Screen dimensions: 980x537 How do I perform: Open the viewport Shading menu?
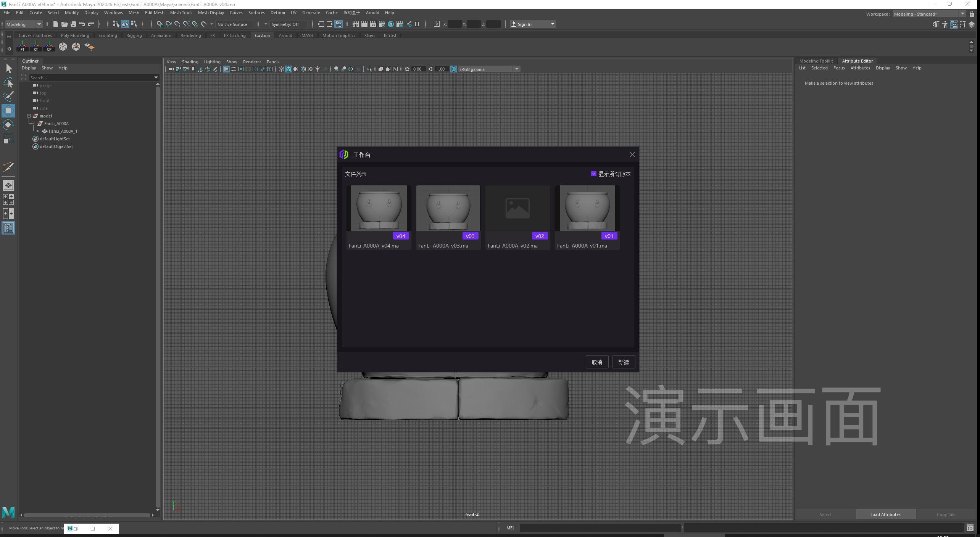[190, 62]
